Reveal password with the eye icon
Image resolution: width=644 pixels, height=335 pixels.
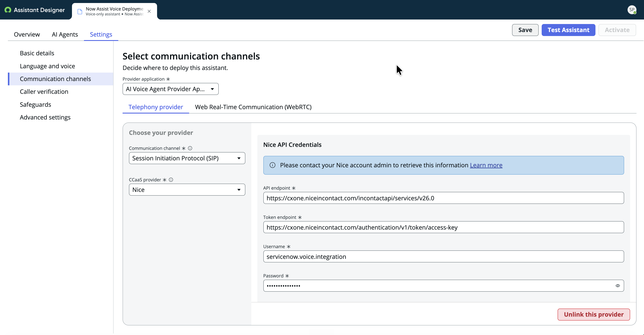coord(618,286)
